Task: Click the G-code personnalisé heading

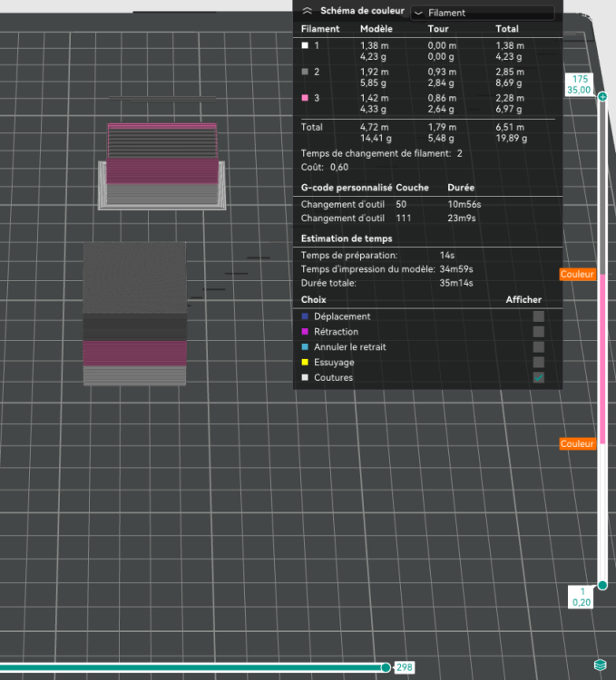Action: pyautogui.click(x=347, y=188)
